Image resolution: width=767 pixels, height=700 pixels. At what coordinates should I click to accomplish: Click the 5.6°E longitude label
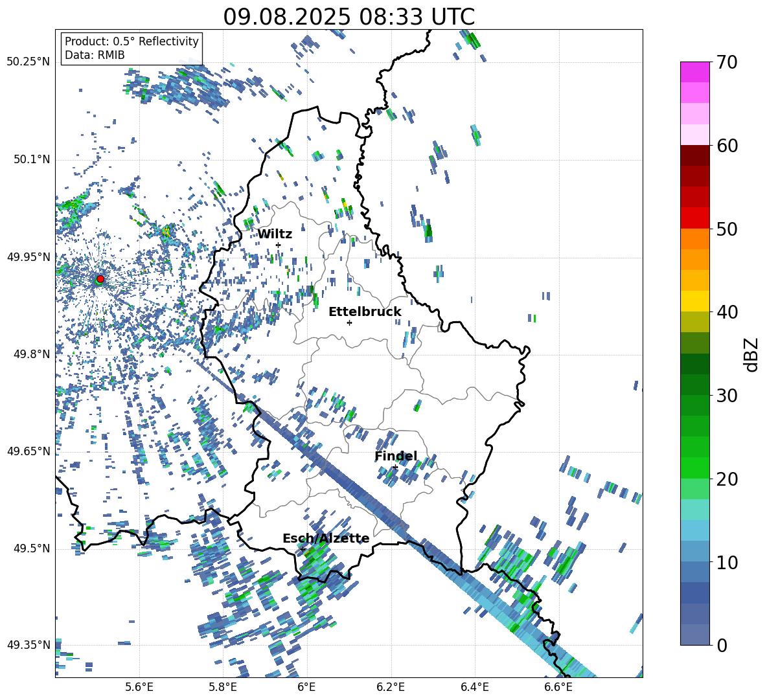(139, 687)
